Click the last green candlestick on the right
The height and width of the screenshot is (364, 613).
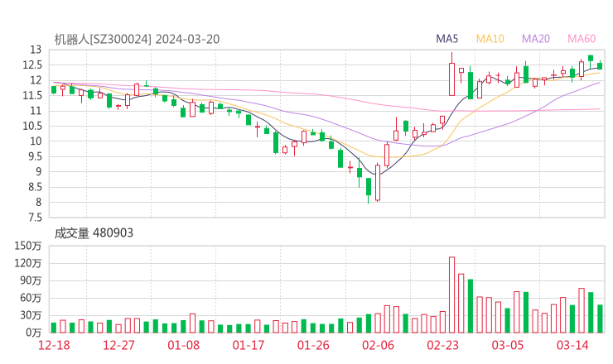(600, 65)
